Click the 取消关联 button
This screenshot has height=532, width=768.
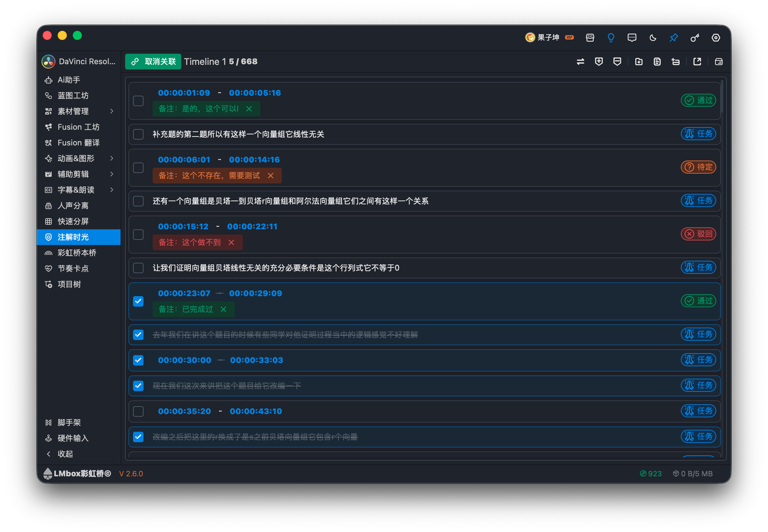tap(153, 61)
